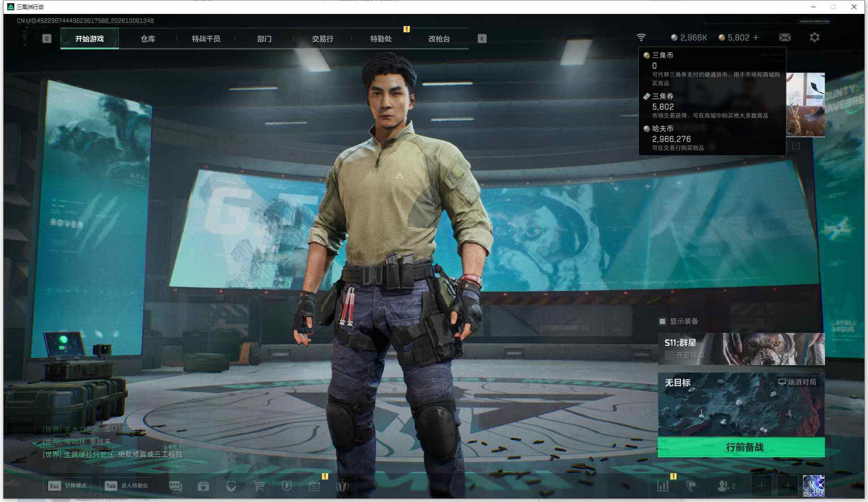The width and height of the screenshot is (868, 502).
Task: Open the player avatar thumbnail
Action: (x=814, y=486)
